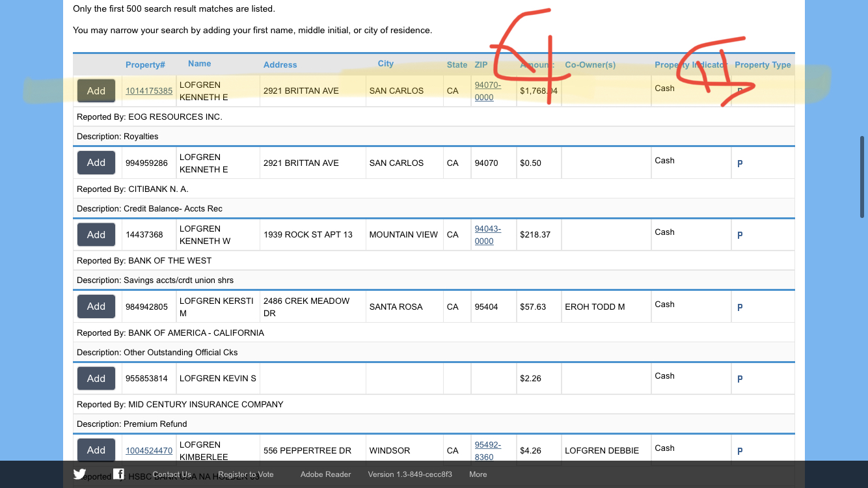The height and width of the screenshot is (488, 868).
Task: Sort by State column header
Action: pyautogui.click(x=457, y=65)
